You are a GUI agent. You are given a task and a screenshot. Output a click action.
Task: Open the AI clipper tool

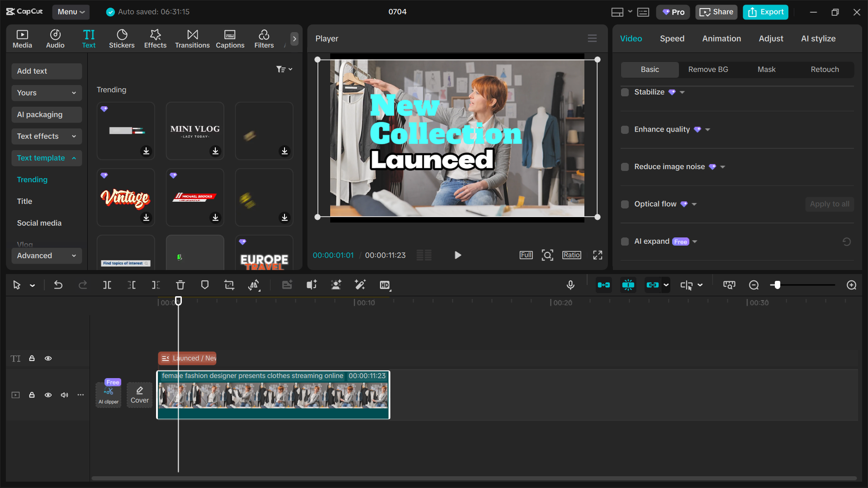click(109, 394)
